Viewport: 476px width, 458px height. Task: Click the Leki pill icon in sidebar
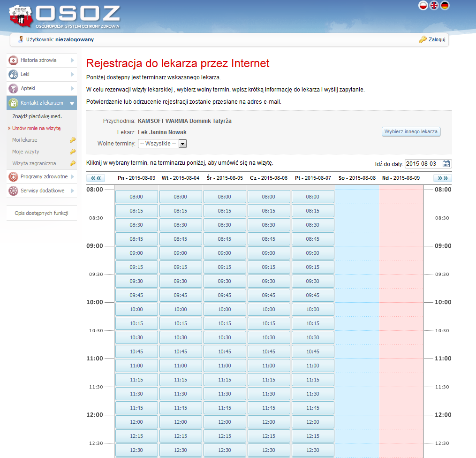click(x=14, y=75)
